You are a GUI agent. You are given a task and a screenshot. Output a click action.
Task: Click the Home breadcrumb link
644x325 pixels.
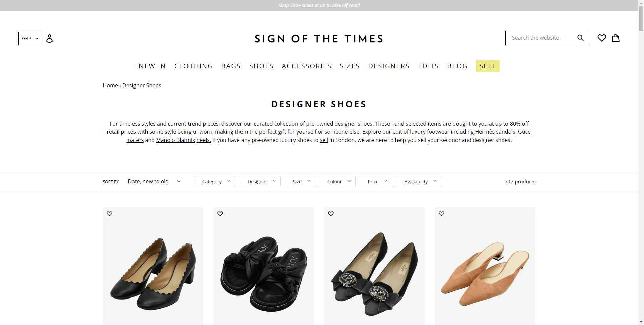[110, 85]
